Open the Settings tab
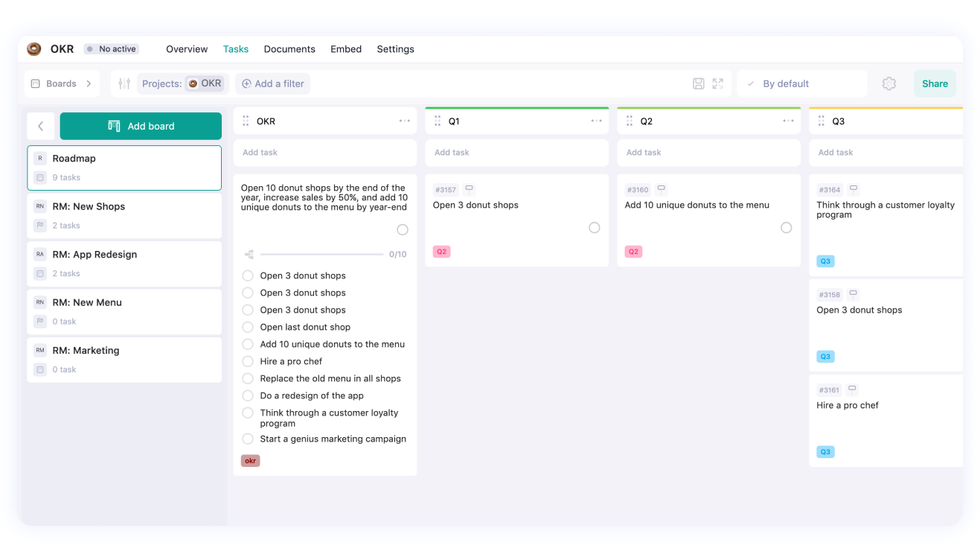The image size is (980, 560). click(x=395, y=49)
